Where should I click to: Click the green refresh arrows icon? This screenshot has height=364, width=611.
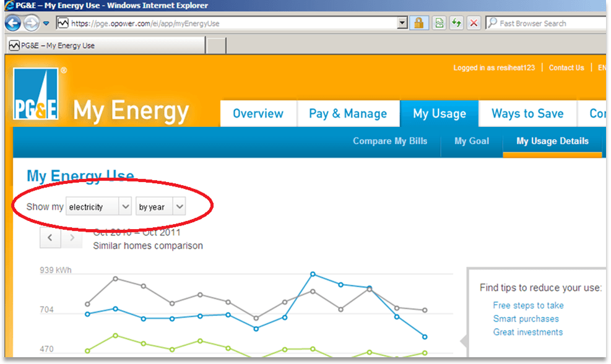[x=456, y=24]
